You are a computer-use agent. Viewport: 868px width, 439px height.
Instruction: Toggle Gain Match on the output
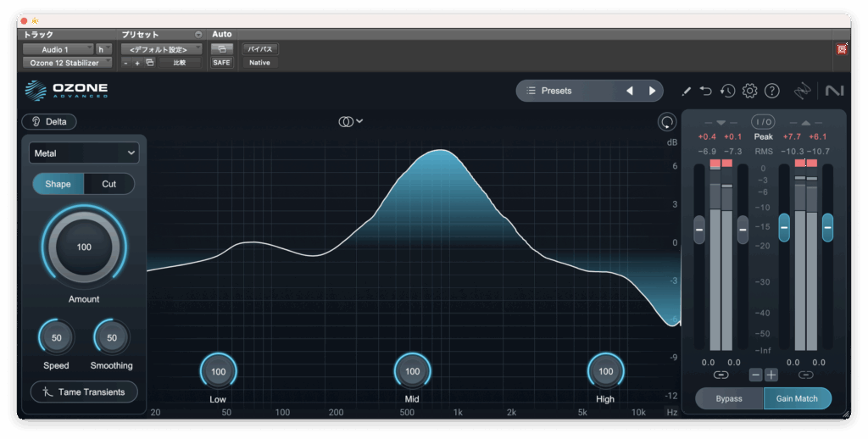click(797, 398)
